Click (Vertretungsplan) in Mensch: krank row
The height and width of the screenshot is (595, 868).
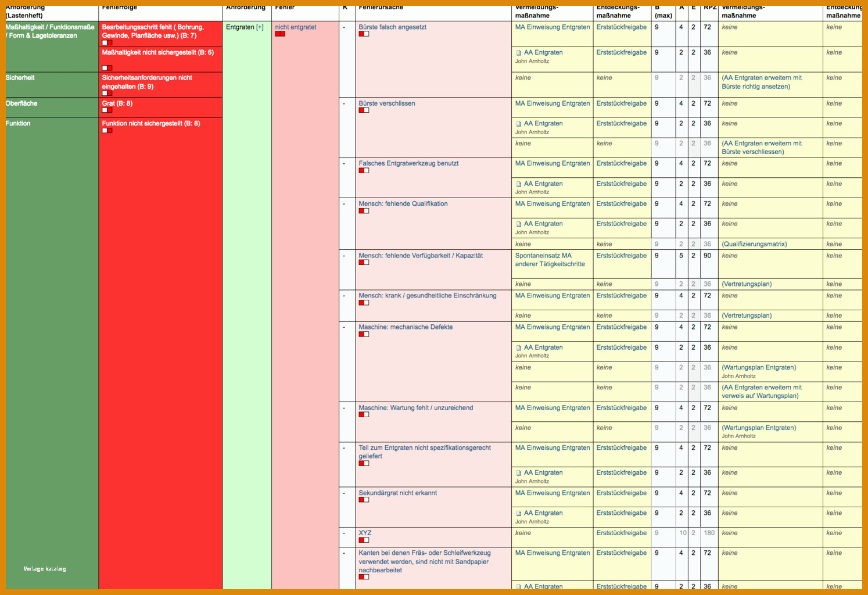pos(747,316)
